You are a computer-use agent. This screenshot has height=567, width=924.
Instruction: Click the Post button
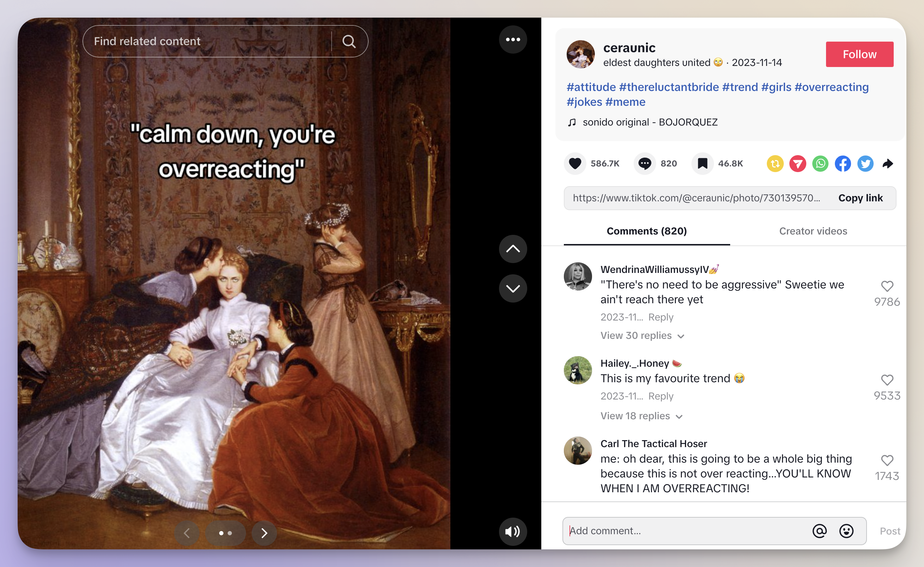point(890,531)
